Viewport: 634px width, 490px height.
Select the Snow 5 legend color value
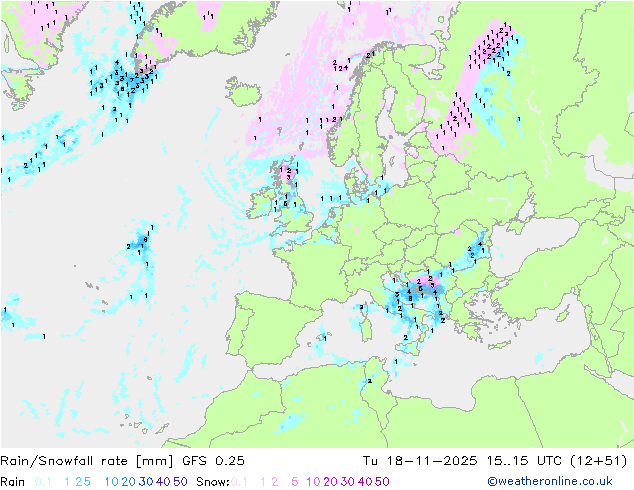[295, 482]
